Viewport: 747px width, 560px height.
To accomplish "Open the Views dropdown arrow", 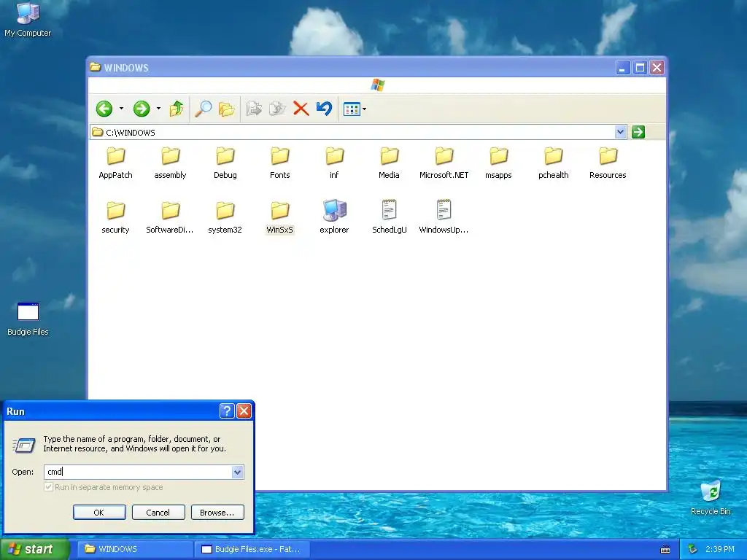I will pyautogui.click(x=365, y=109).
